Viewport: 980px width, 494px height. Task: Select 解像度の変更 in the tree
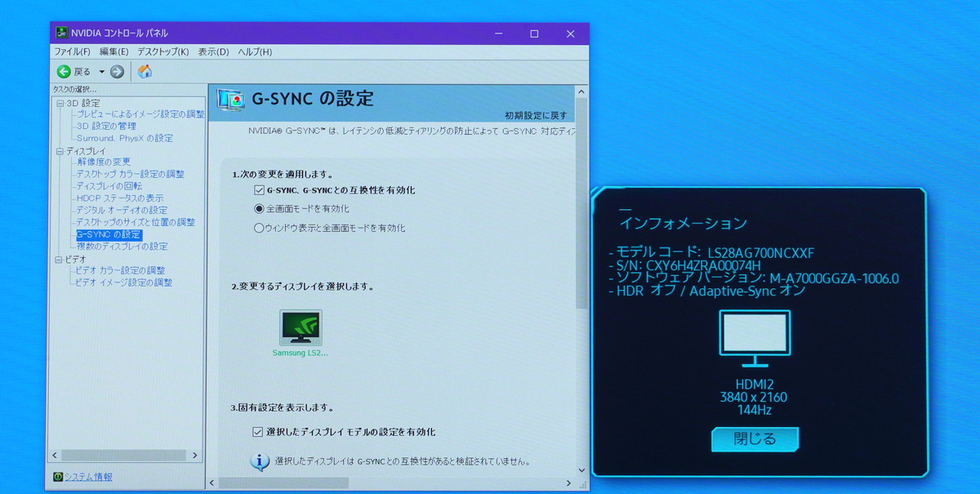(x=103, y=162)
